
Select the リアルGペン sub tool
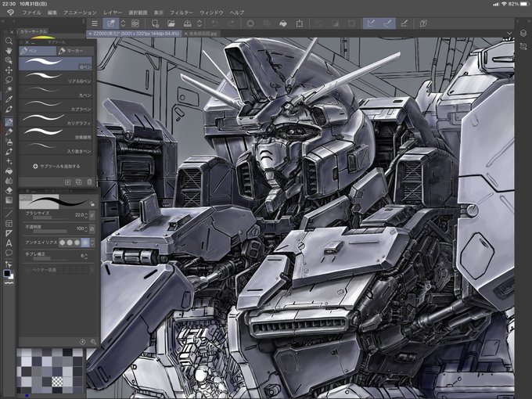(x=56, y=77)
